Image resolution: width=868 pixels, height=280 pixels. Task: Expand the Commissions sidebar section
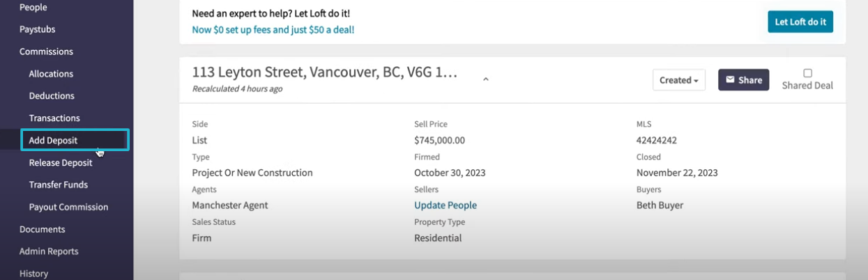(46, 52)
